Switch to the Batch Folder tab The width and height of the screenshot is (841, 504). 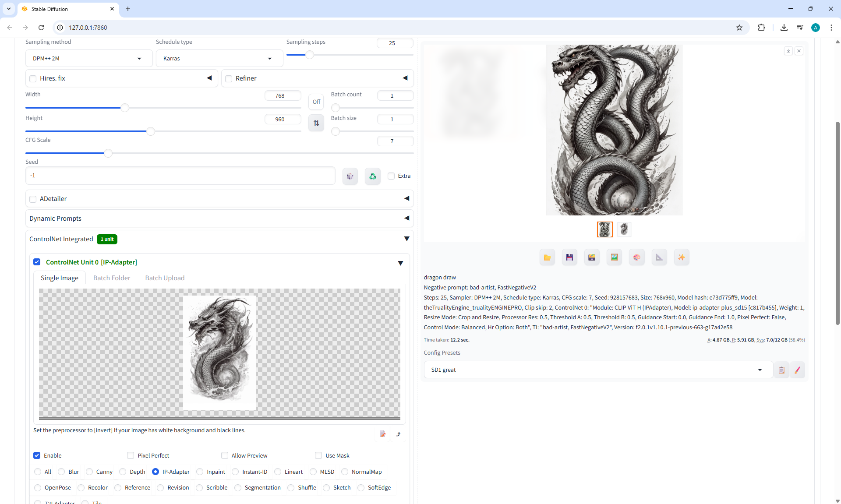[112, 278]
